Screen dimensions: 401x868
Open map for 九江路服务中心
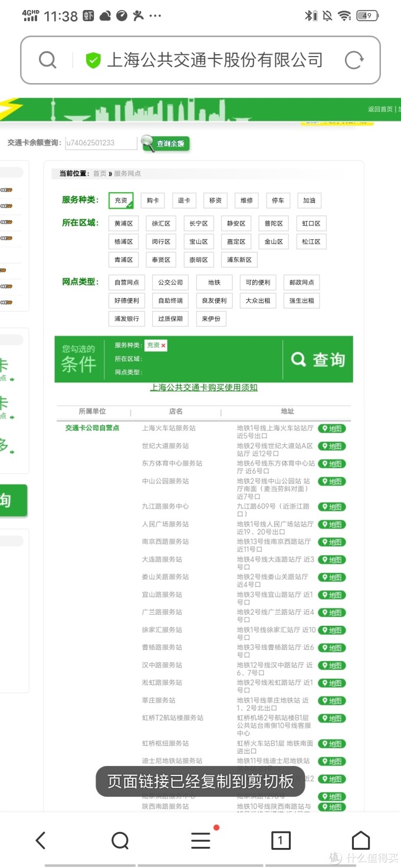tap(332, 507)
